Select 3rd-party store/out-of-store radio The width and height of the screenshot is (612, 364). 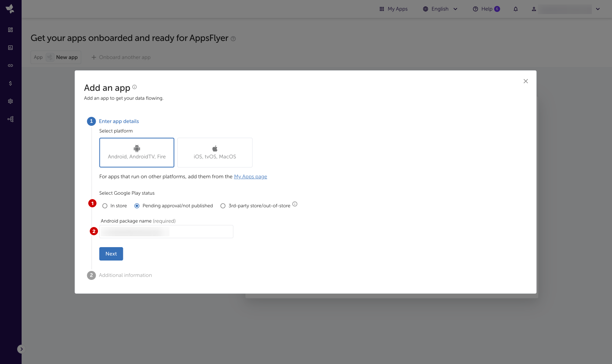pos(223,206)
